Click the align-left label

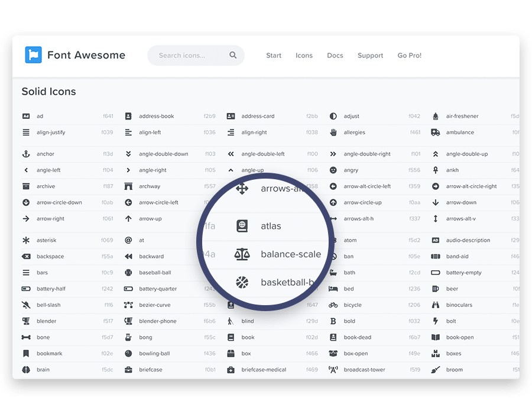[x=150, y=132]
